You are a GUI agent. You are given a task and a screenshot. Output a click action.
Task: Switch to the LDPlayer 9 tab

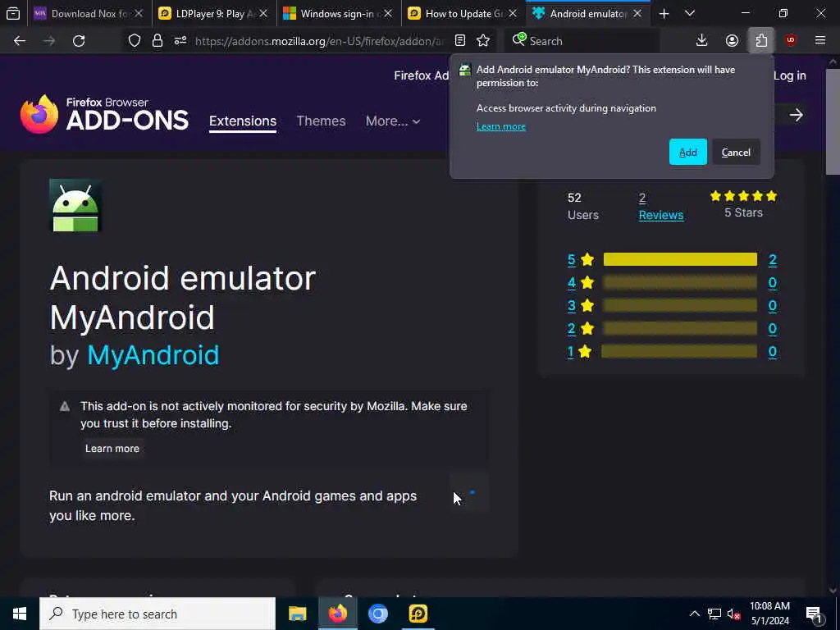tap(214, 13)
